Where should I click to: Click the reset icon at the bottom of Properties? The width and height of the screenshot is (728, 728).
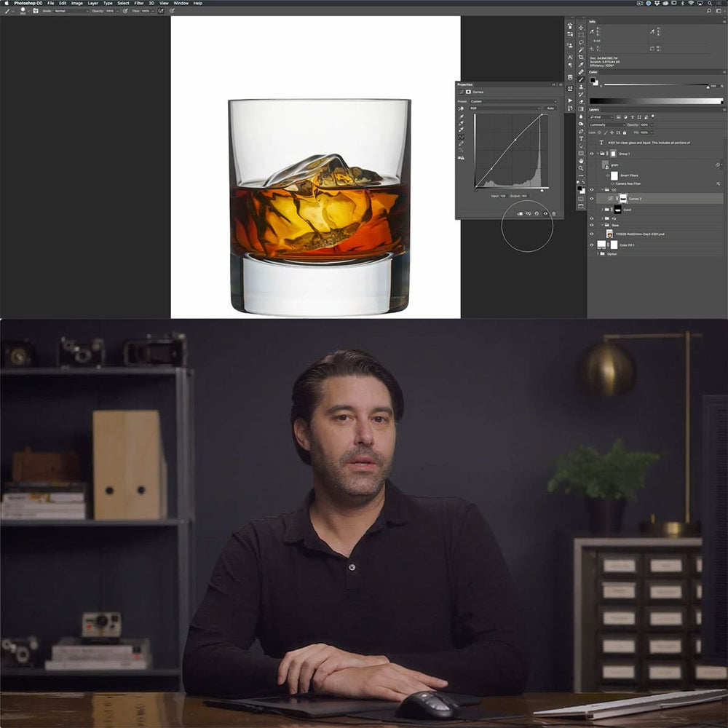pyautogui.click(x=537, y=213)
